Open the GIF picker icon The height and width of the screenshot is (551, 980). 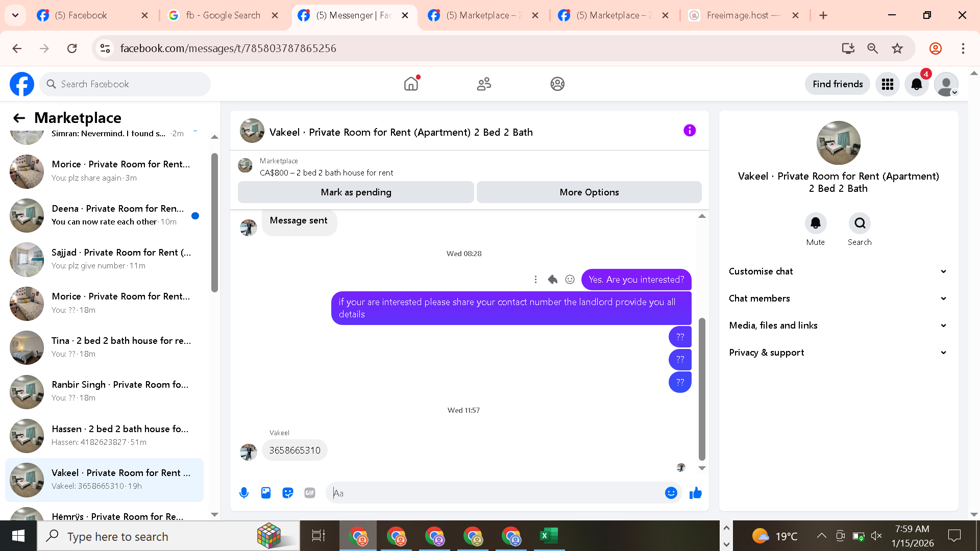click(310, 493)
